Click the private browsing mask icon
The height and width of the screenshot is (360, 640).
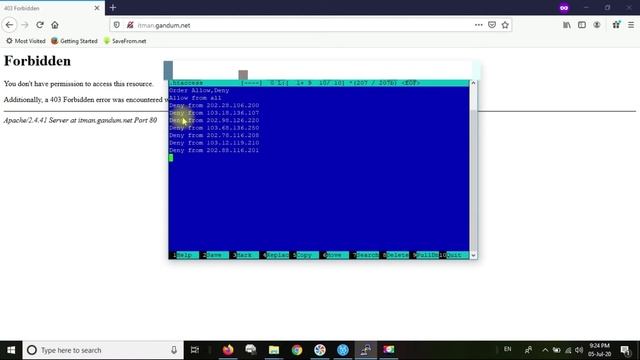point(564,8)
